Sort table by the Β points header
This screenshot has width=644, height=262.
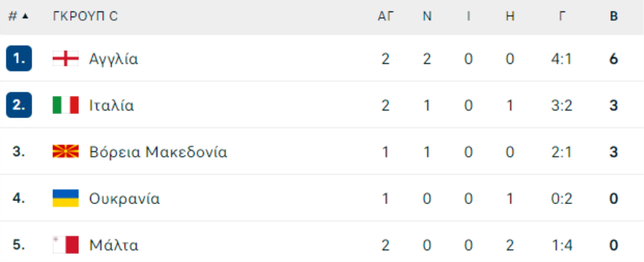pyautogui.click(x=614, y=16)
